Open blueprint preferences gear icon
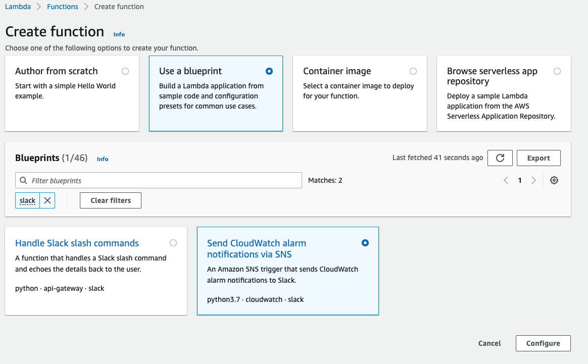Screen dimensions: 588x364 (x=554, y=181)
